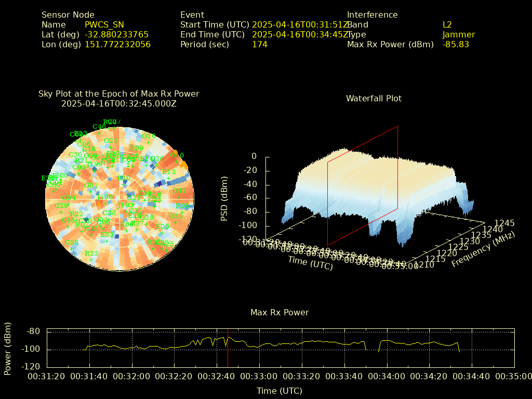Select the sensor name PWCS_SN value

[x=104, y=24]
